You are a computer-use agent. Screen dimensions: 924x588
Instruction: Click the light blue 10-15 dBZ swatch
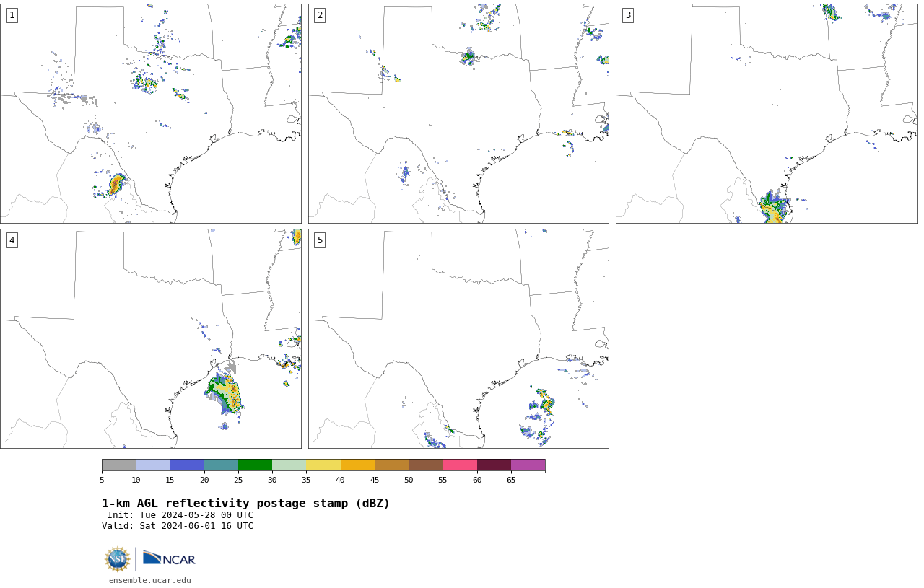tap(152, 465)
